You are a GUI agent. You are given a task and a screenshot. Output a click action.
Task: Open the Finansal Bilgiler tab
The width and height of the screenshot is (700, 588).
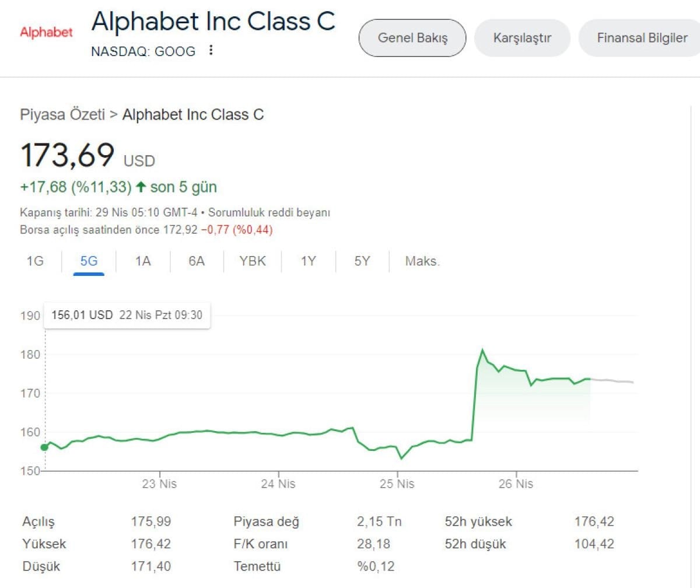642,38
